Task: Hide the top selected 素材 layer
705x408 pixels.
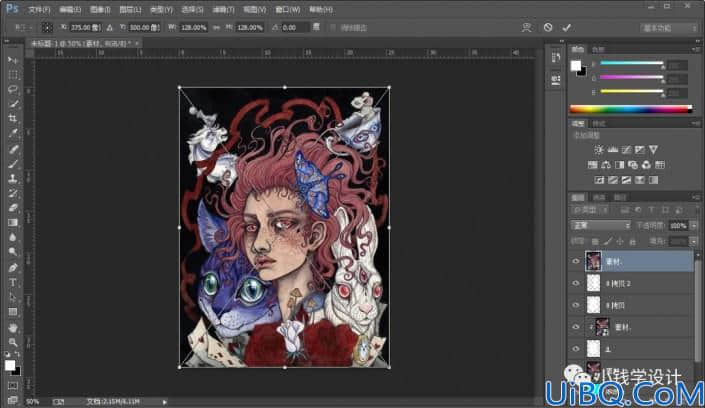Action: (x=576, y=261)
